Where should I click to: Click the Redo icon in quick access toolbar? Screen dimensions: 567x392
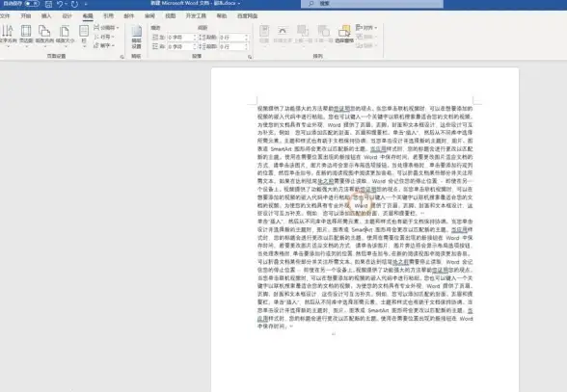(74, 4)
